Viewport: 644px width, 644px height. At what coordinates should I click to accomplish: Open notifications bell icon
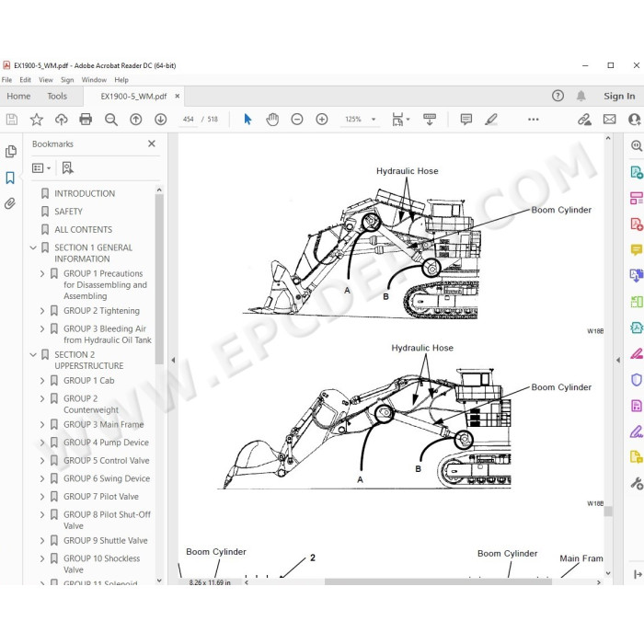pos(581,96)
